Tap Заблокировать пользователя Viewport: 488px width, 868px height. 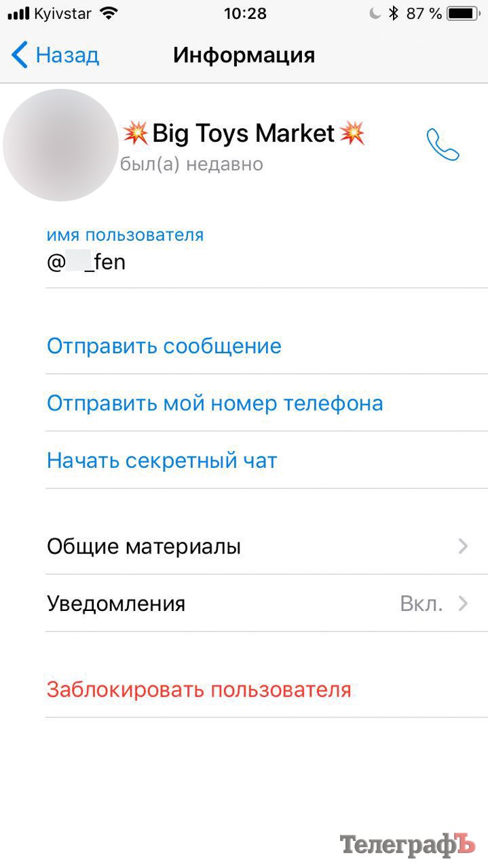[199, 690]
